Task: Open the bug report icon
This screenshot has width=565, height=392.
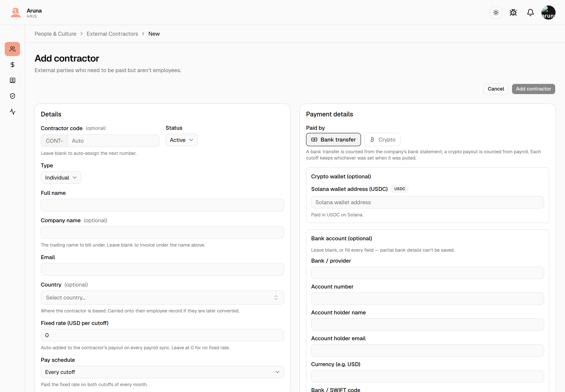Action: (513, 13)
